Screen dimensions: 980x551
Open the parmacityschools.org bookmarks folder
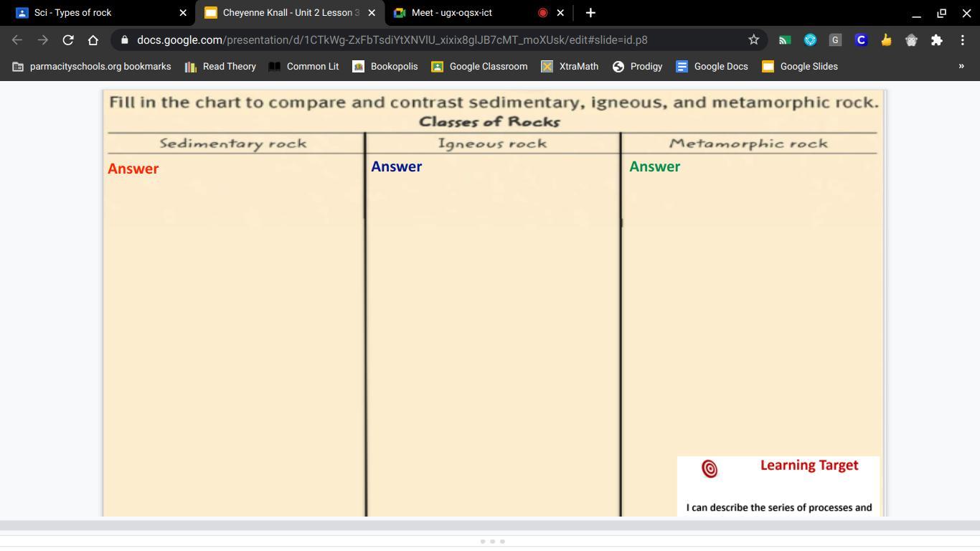click(92, 66)
